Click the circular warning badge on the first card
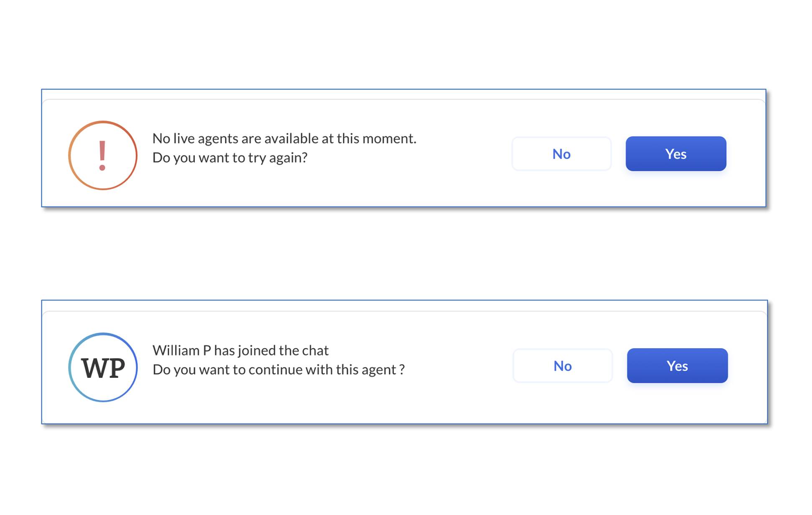The height and width of the screenshot is (515, 812). coord(102,156)
